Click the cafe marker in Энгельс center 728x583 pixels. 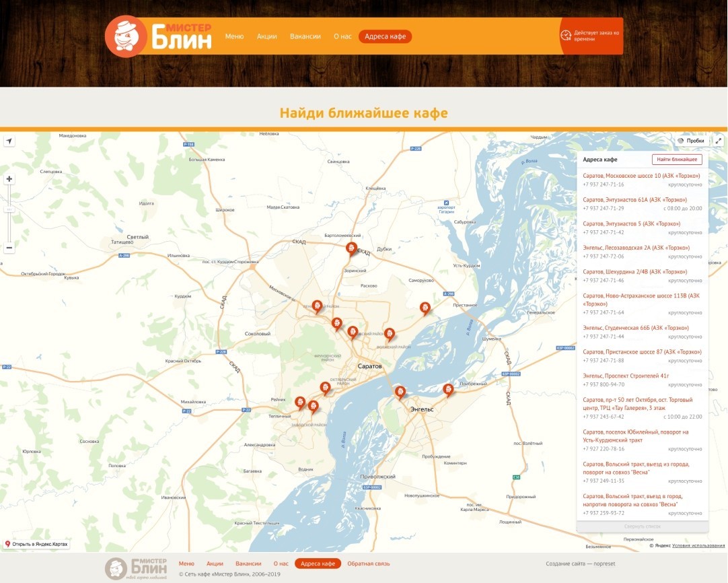coord(400,392)
